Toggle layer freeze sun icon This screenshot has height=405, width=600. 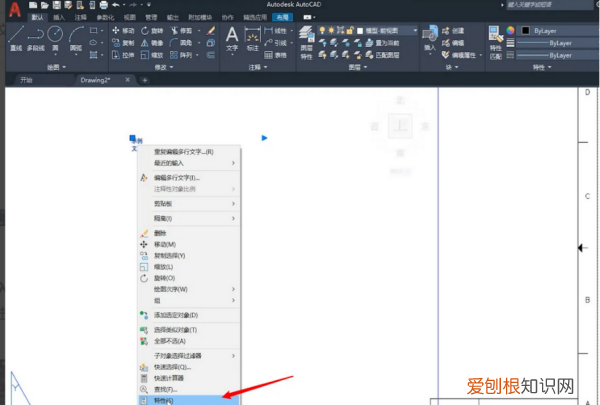pyautogui.click(x=331, y=30)
